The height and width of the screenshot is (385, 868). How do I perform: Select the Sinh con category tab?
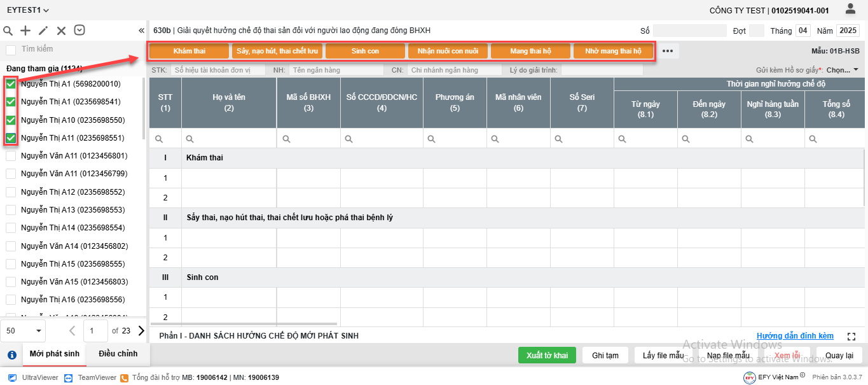tap(365, 51)
